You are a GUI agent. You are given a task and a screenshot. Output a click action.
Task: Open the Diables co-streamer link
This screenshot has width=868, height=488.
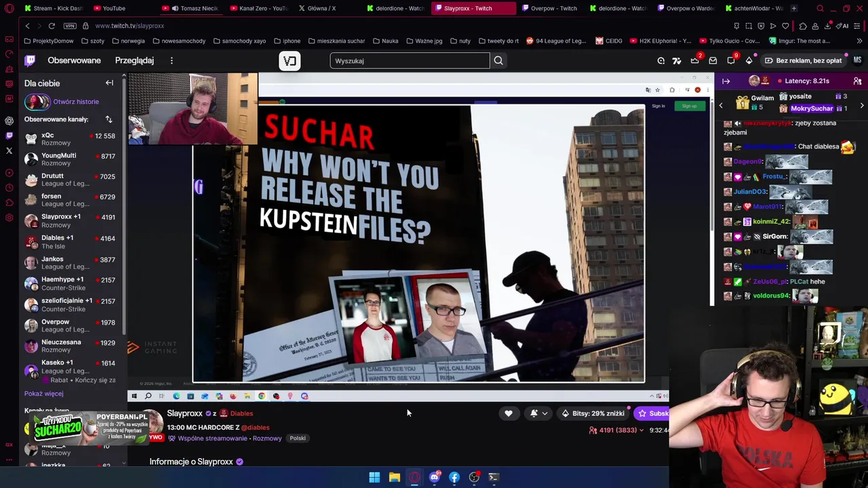[241, 413]
